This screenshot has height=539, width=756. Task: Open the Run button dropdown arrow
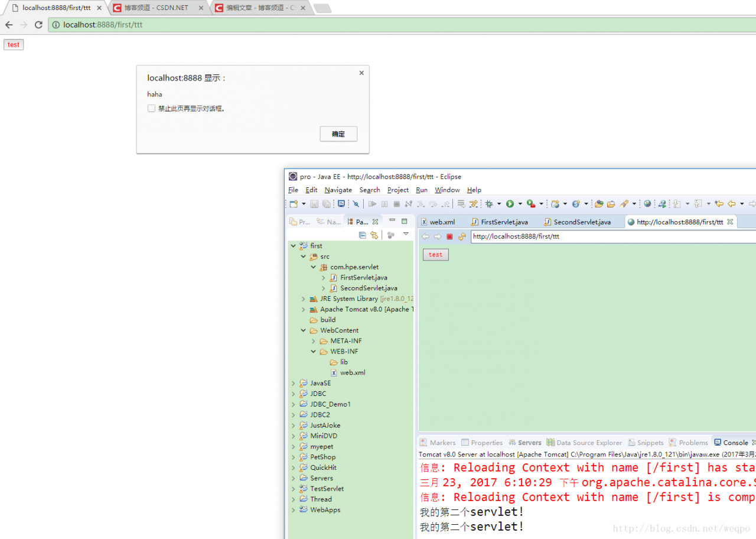tap(520, 204)
